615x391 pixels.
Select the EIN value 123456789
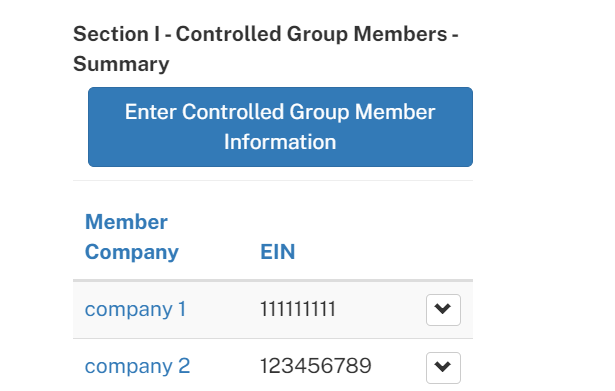[x=316, y=366]
